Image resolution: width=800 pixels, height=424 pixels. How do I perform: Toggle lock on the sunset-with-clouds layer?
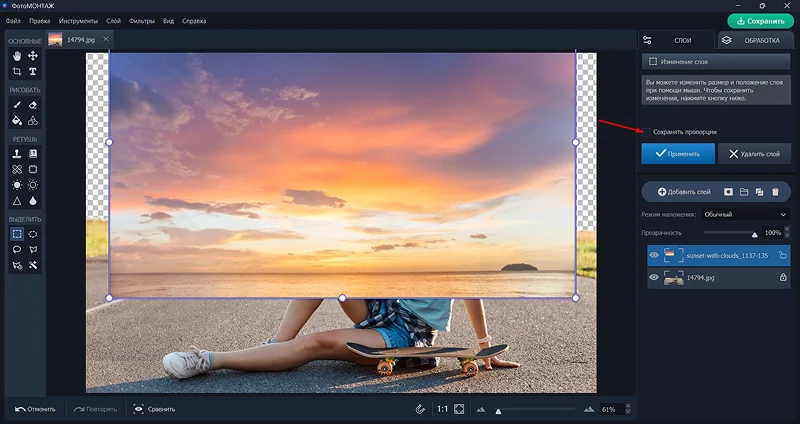[782, 255]
